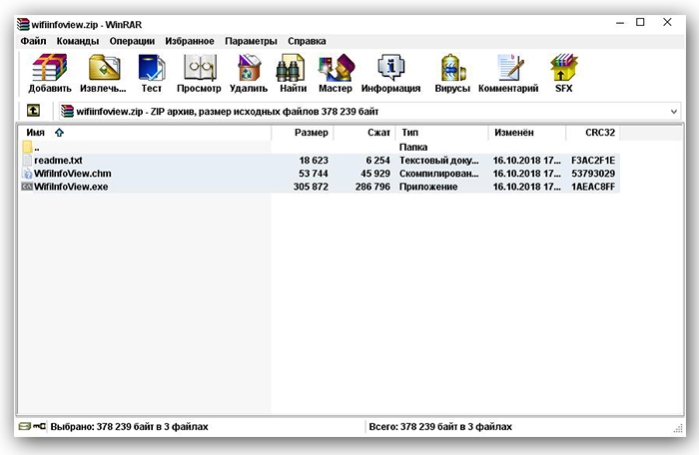Click the WifiInfoView.chm file icon
The width and height of the screenshot is (699, 455).
pyautogui.click(x=27, y=174)
